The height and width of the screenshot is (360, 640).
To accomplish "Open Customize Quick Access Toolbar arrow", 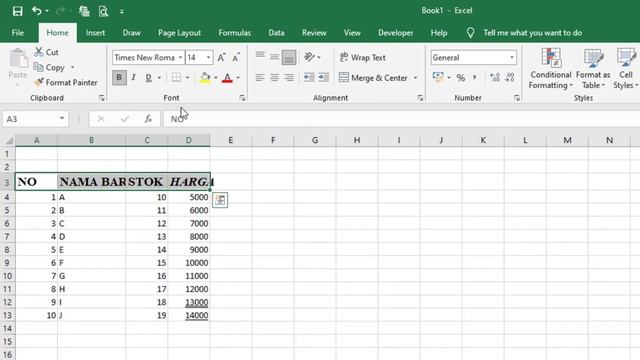I will point(122,11).
